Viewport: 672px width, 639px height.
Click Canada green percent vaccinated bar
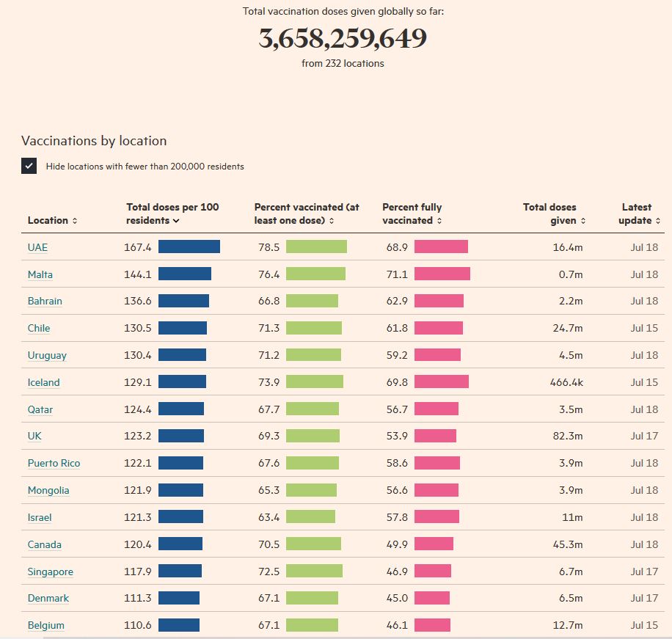tap(313, 544)
